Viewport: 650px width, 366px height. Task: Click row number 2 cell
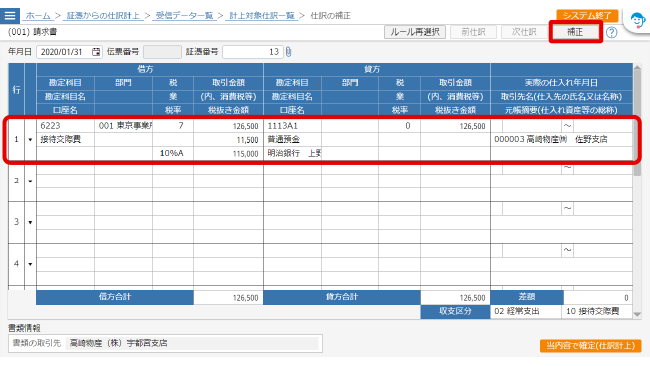(17, 181)
